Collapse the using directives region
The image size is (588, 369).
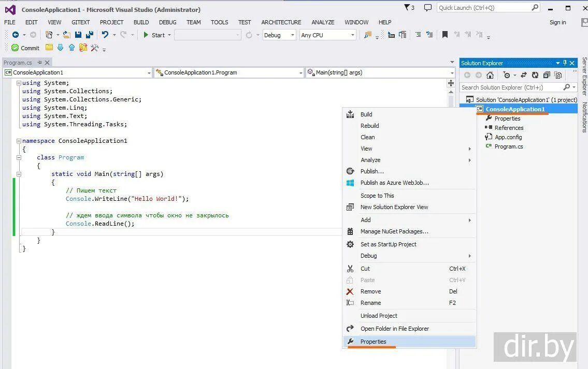coord(19,83)
